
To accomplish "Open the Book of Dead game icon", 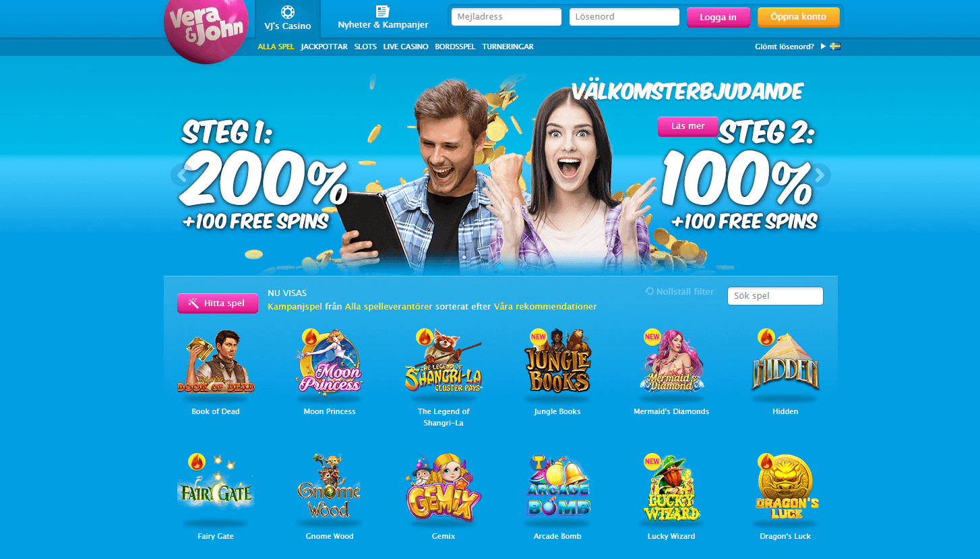I will click(x=216, y=362).
